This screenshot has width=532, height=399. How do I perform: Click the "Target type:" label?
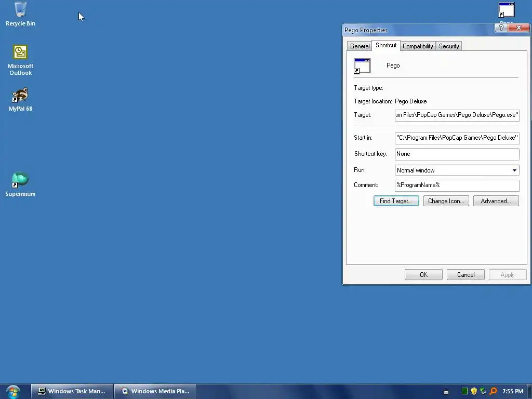click(x=368, y=88)
